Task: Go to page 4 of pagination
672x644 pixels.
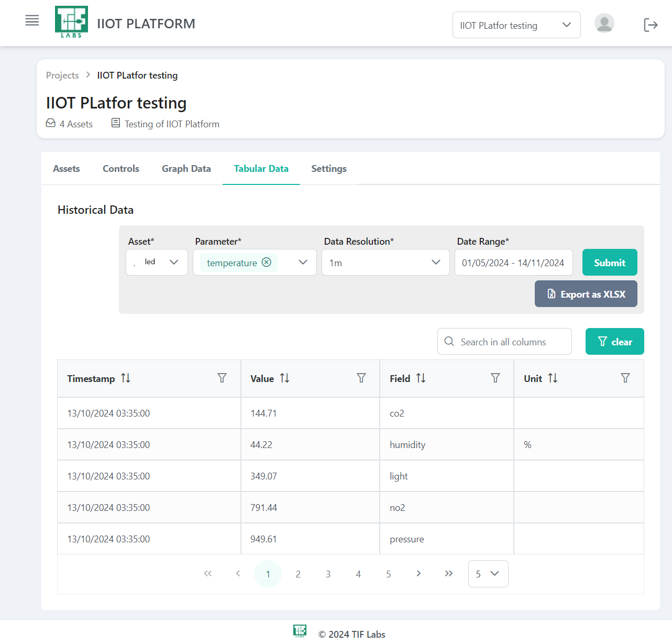Action: tap(358, 574)
